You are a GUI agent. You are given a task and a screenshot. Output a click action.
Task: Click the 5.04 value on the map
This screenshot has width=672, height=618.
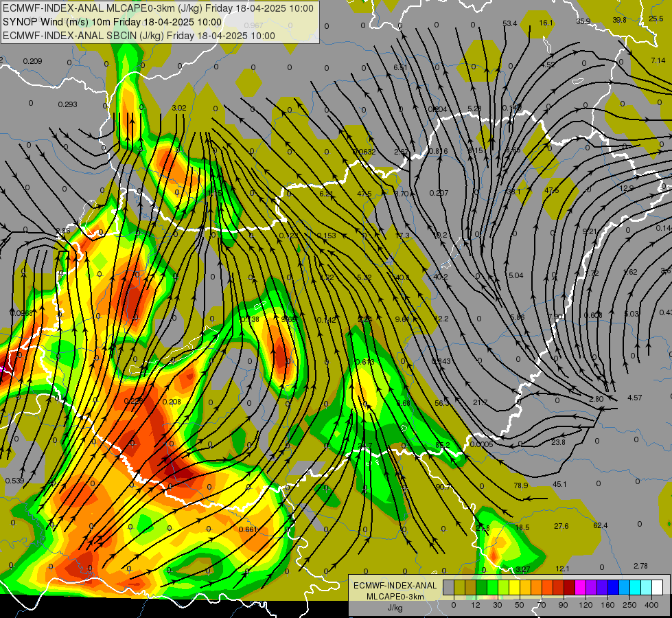[x=516, y=275]
